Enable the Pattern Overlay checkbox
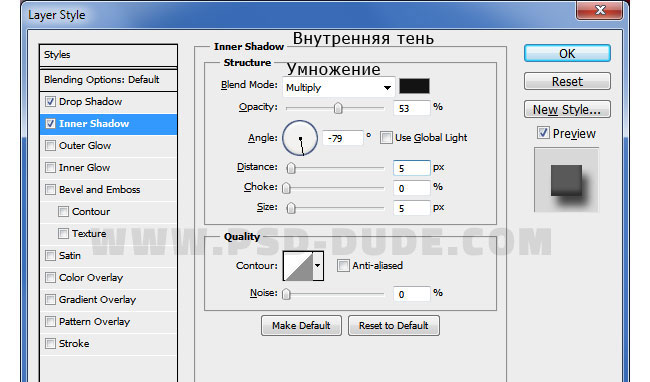 51,321
